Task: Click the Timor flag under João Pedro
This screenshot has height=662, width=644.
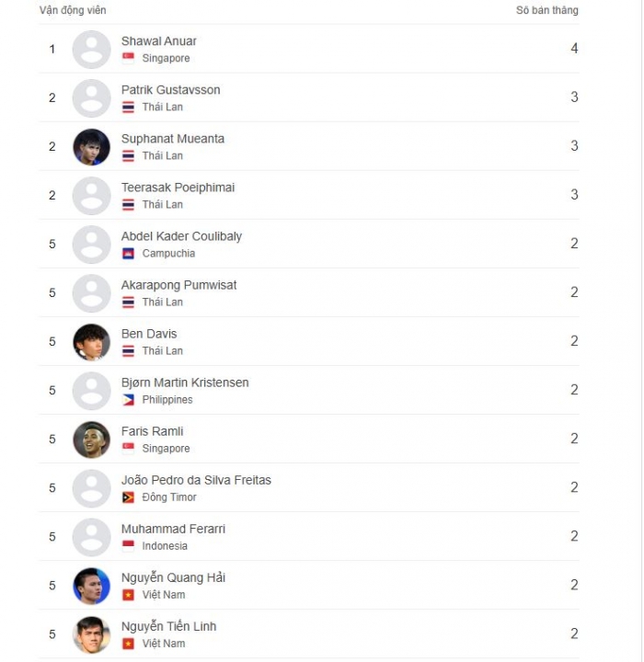Action: tap(128, 496)
